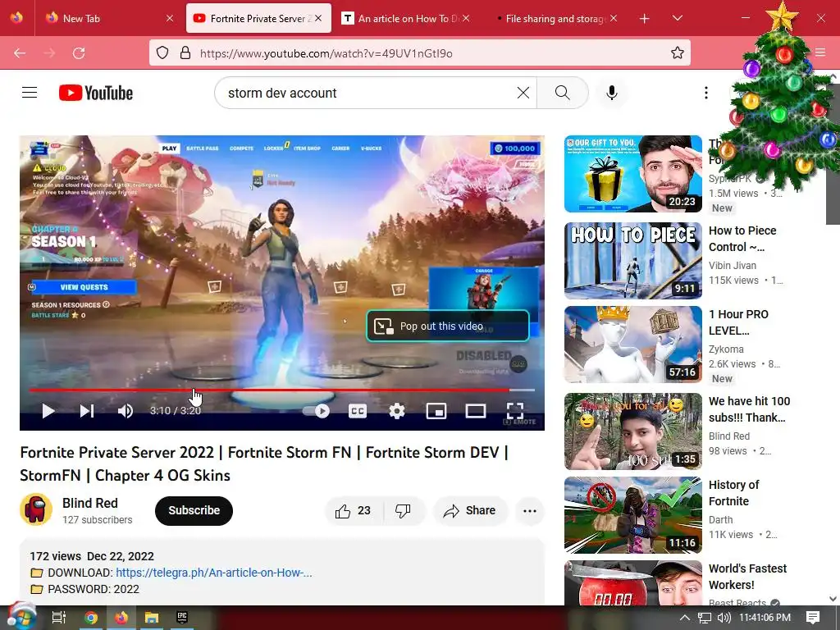
Task: Open the Blind Red channel name
Action: [90, 503]
